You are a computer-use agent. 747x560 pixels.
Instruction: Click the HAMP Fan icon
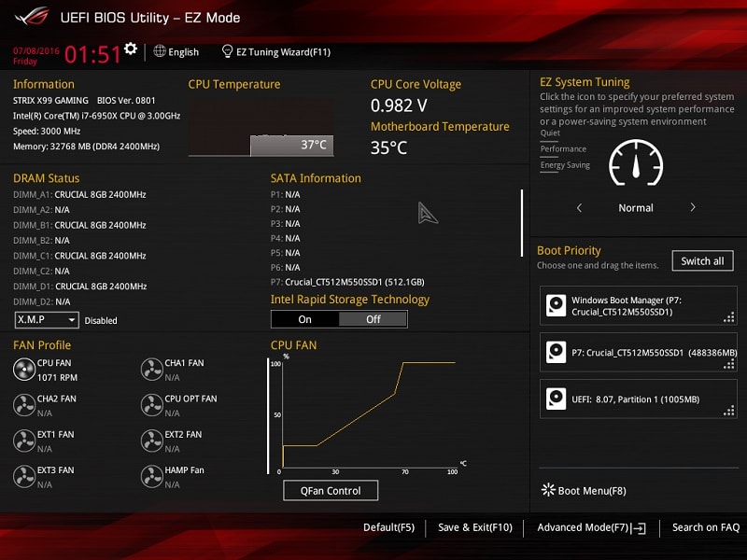pyautogui.click(x=152, y=477)
